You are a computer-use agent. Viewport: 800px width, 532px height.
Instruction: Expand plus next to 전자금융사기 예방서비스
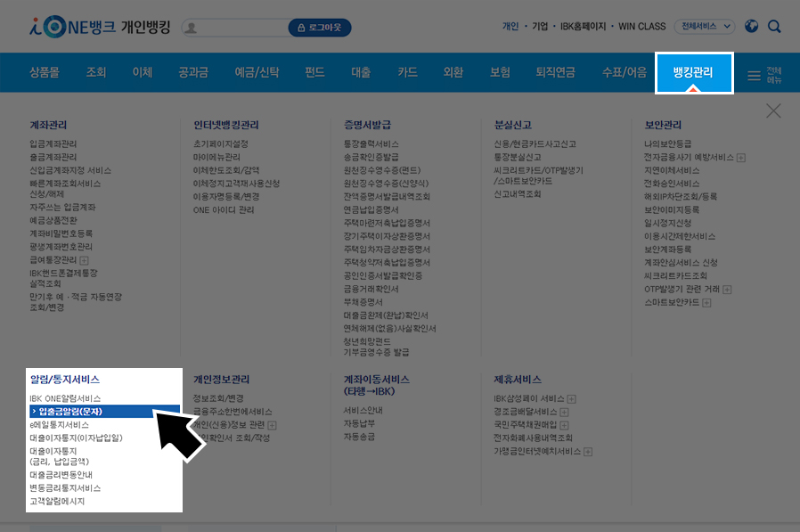(741, 158)
